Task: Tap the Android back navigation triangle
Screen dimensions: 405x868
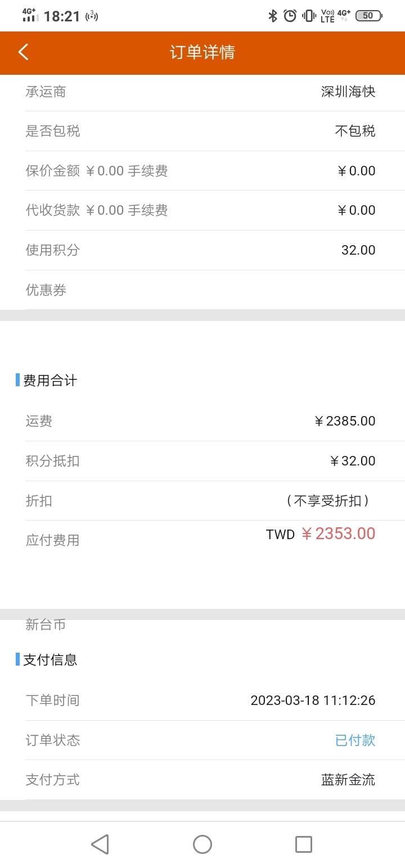Action: pos(100,844)
